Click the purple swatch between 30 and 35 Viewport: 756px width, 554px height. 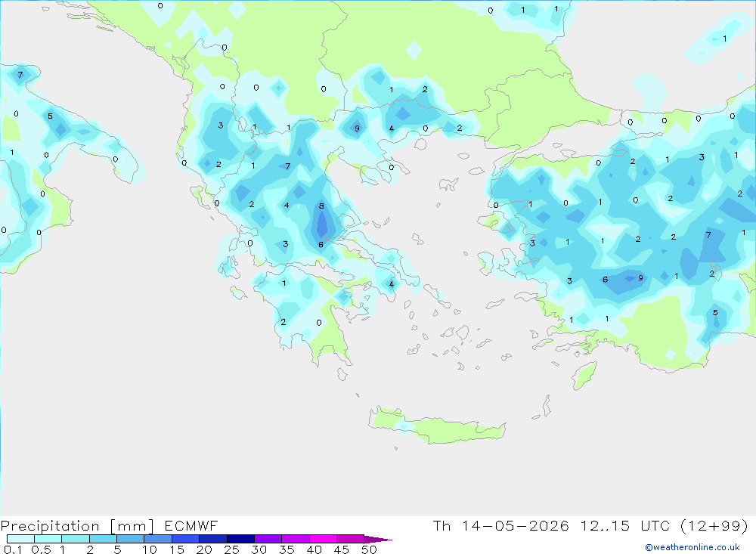click(x=268, y=539)
